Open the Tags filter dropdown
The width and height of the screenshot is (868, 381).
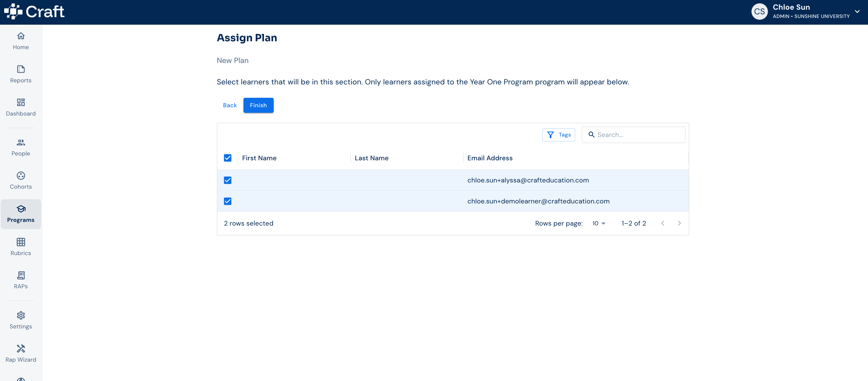click(559, 135)
